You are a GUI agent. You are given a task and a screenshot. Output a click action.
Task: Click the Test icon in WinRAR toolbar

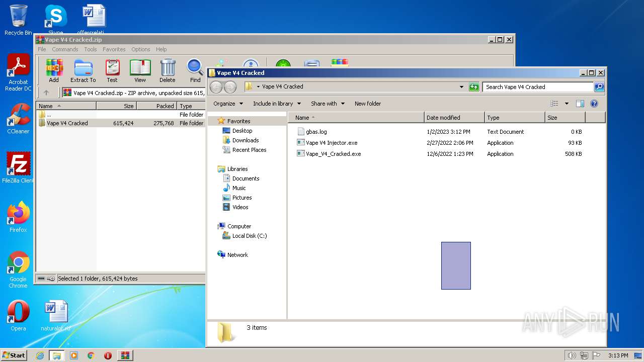[x=112, y=70]
